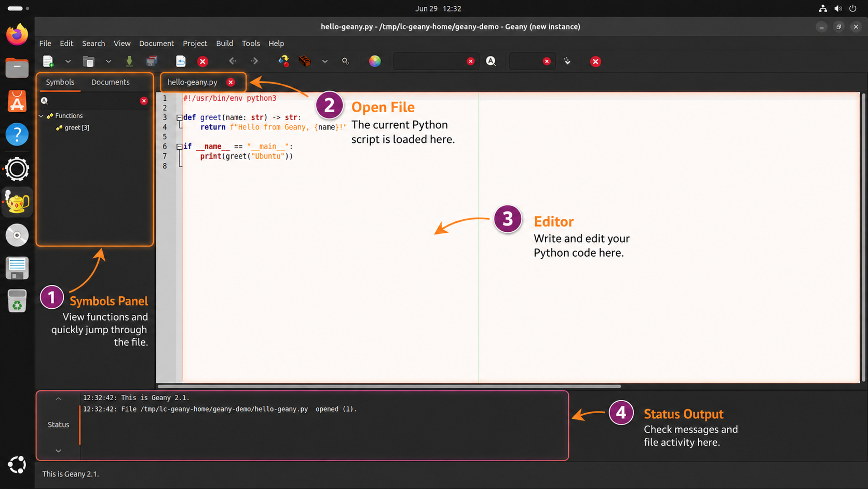The image size is (868, 489).
Task: Fold the if __name__ block on line 6
Action: (x=179, y=147)
